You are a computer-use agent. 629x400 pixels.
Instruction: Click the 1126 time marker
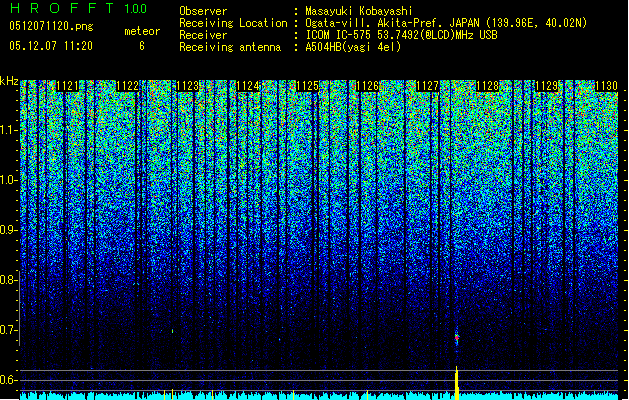click(x=367, y=86)
